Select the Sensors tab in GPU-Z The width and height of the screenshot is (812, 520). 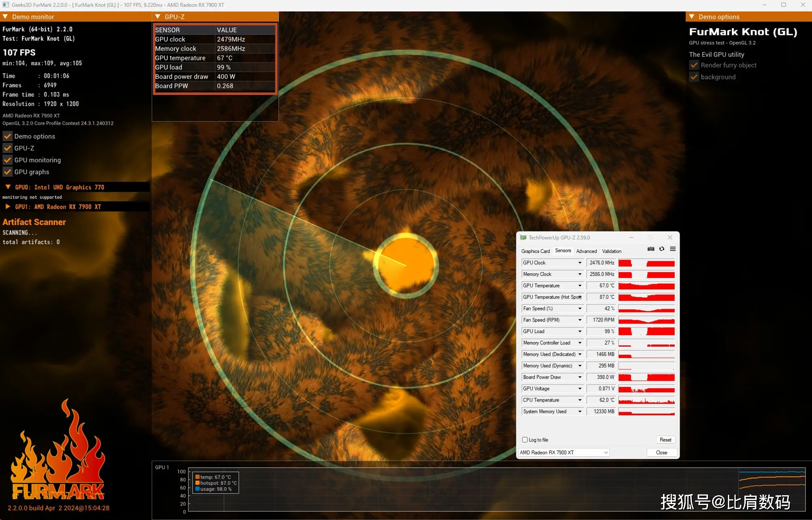[564, 251]
